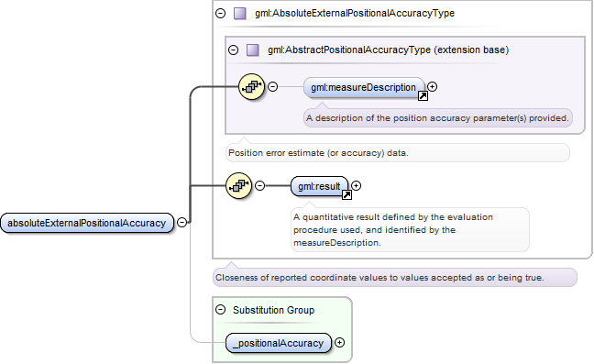Select the gml:result element node

pyautogui.click(x=319, y=186)
